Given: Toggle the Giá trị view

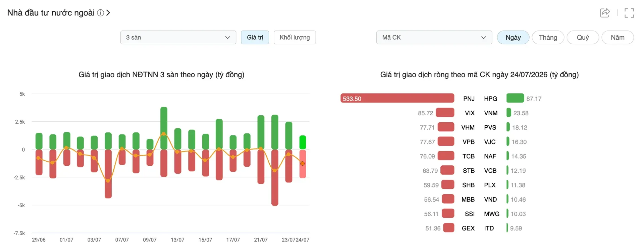Looking at the screenshot, I should click(255, 37).
